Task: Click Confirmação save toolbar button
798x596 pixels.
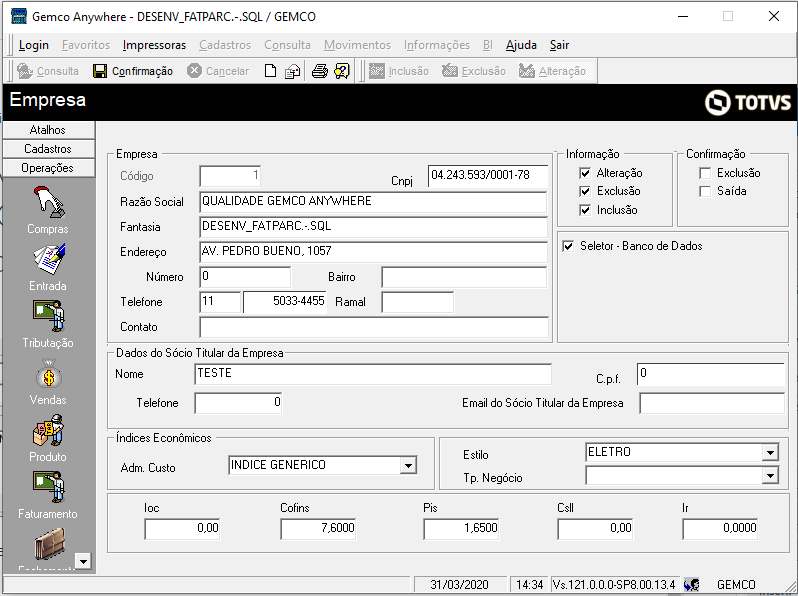Action: point(133,71)
